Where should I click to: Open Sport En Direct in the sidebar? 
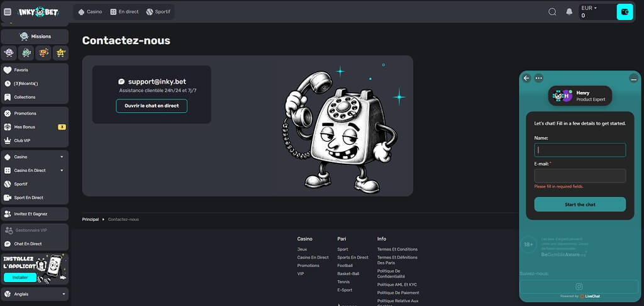(35, 198)
